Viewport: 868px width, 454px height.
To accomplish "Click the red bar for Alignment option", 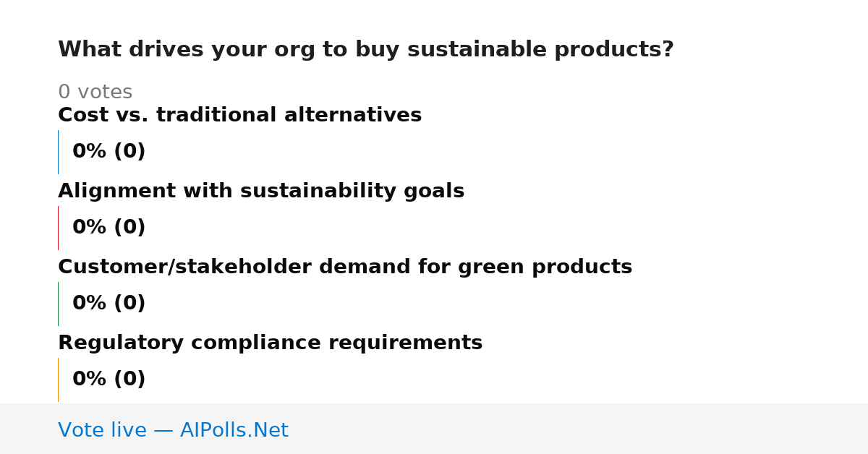I will click(x=58, y=228).
